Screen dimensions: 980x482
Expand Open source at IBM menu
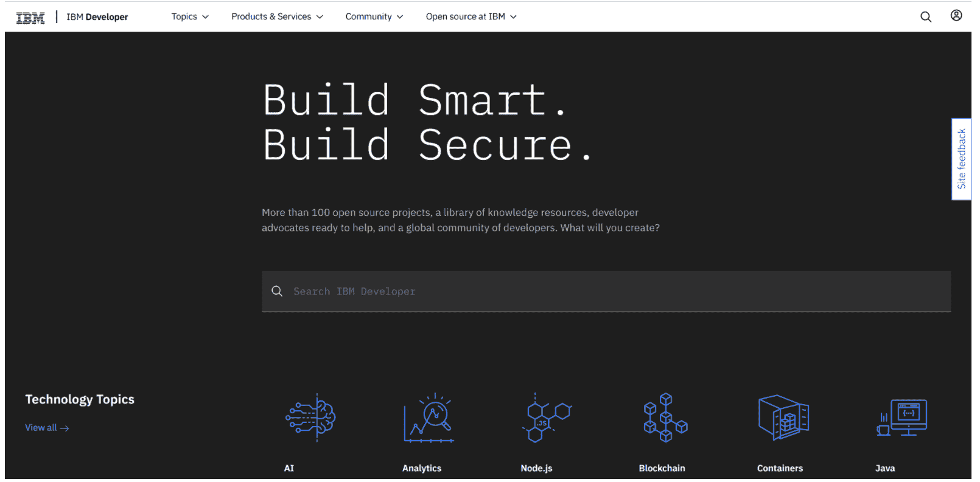pos(471,17)
